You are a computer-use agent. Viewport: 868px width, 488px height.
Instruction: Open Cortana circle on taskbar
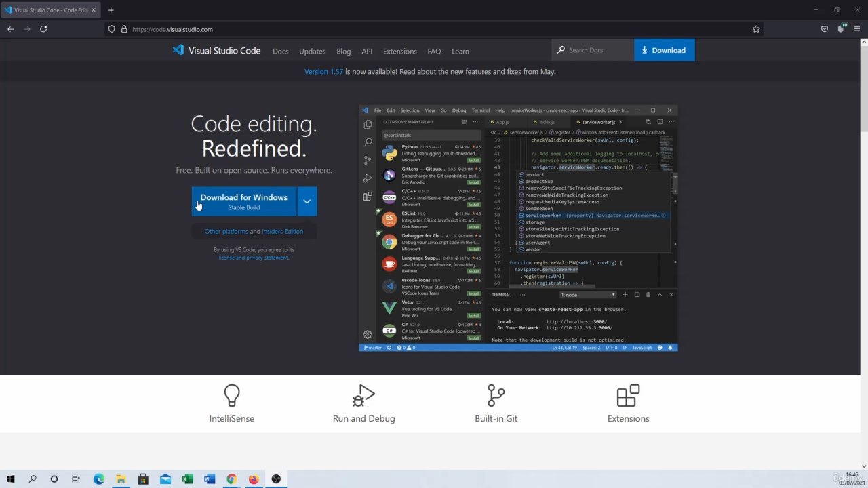[x=54, y=479]
